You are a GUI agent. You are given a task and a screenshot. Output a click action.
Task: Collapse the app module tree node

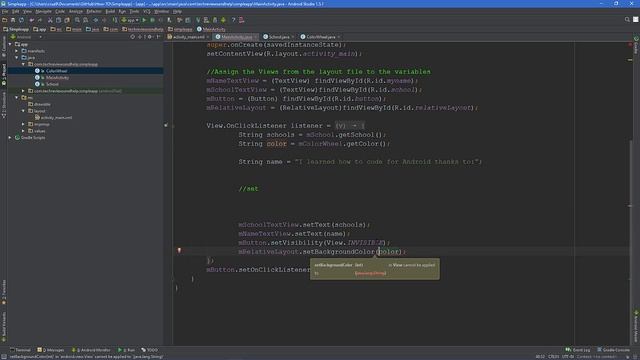pos(10,44)
